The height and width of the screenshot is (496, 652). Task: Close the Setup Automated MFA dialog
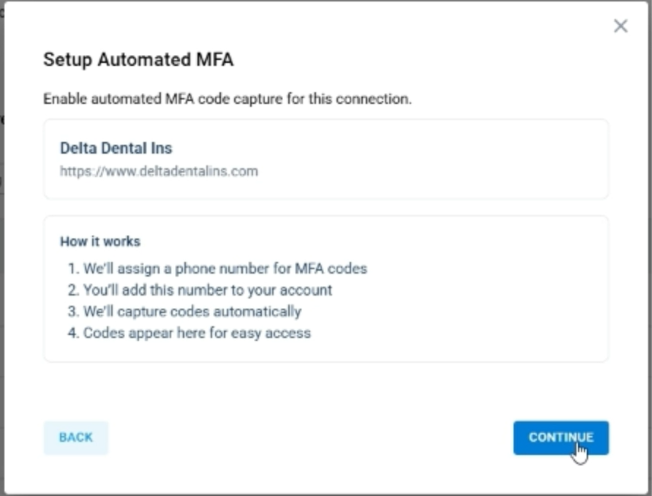pyautogui.click(x=621, y=26)
